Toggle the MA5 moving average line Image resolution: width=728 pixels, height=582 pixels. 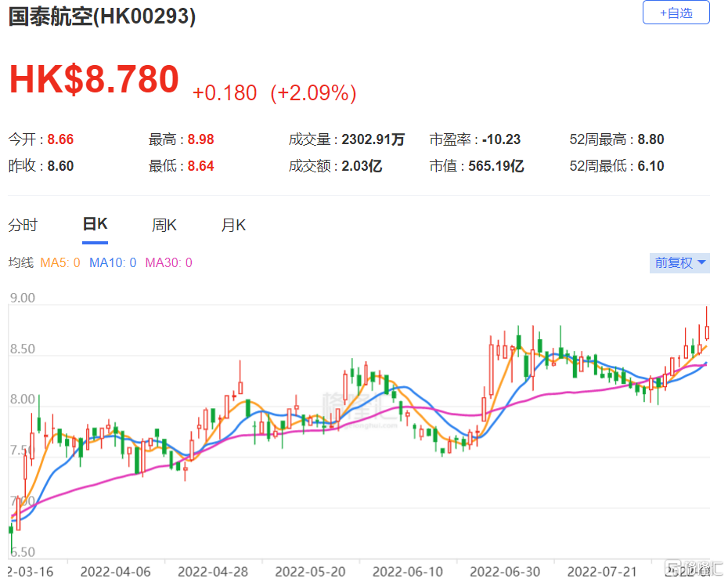[x=60, y=263]
